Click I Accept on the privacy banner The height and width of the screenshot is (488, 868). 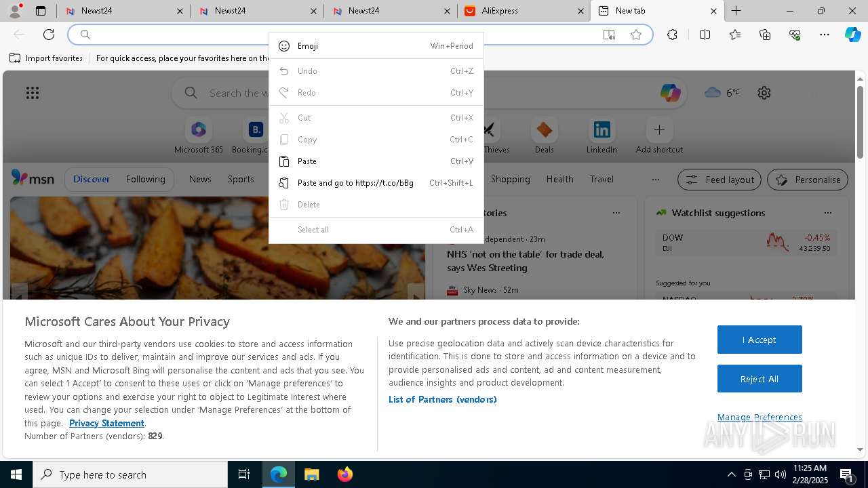[x=759, y=340]
